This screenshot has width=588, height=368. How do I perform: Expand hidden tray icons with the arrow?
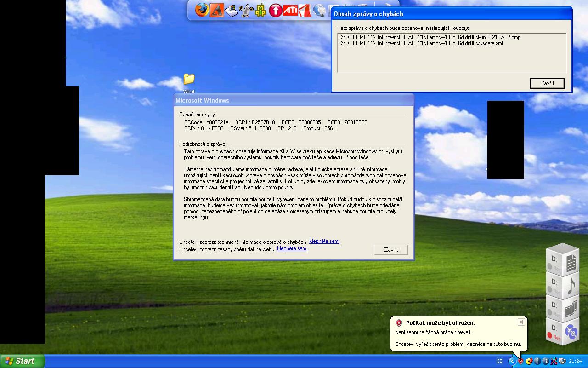pos(512,361)
